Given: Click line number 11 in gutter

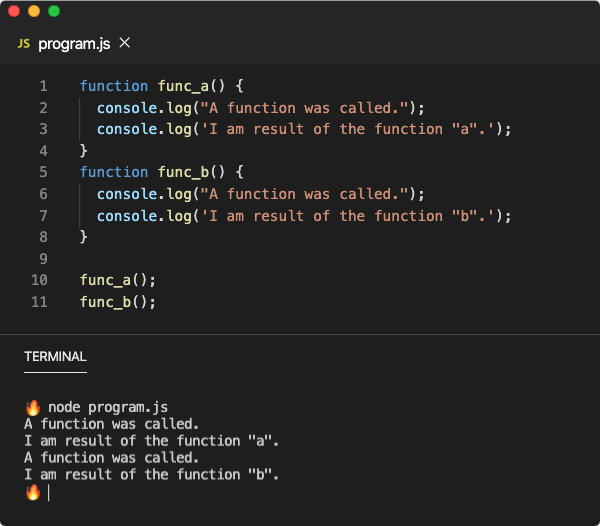Looking at the screenshot, I should tap(39, 302).
